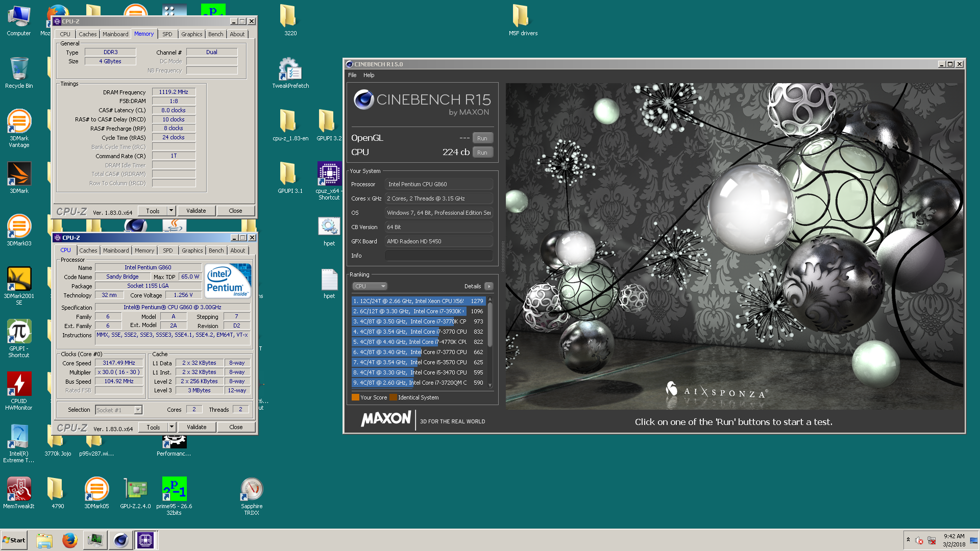Open Cinebench File menu
Image resolution: width=980 pixels, height=551 pixels.
(352, 75)
